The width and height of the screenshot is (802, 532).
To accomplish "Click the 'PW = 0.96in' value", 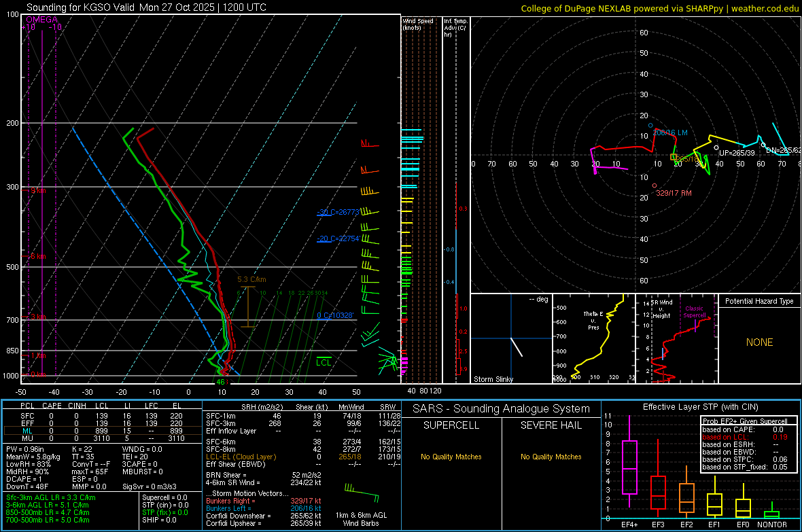I will click(x=24, y=449).
